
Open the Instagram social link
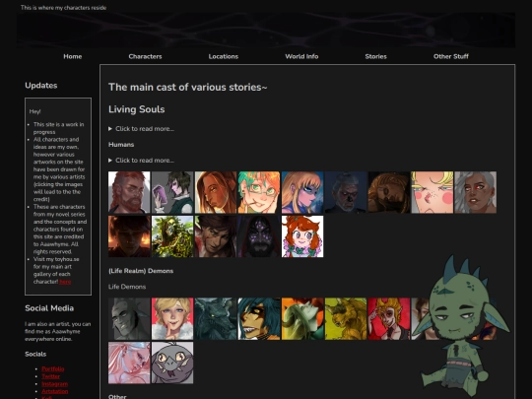(x=54, y=384)
